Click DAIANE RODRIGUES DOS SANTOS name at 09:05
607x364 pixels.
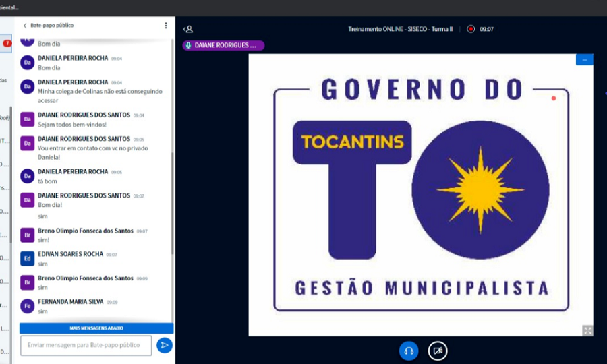84,139
